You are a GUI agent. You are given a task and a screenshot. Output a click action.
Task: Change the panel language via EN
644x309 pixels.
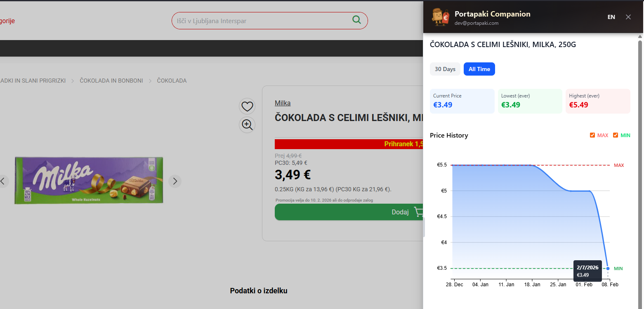611,17
